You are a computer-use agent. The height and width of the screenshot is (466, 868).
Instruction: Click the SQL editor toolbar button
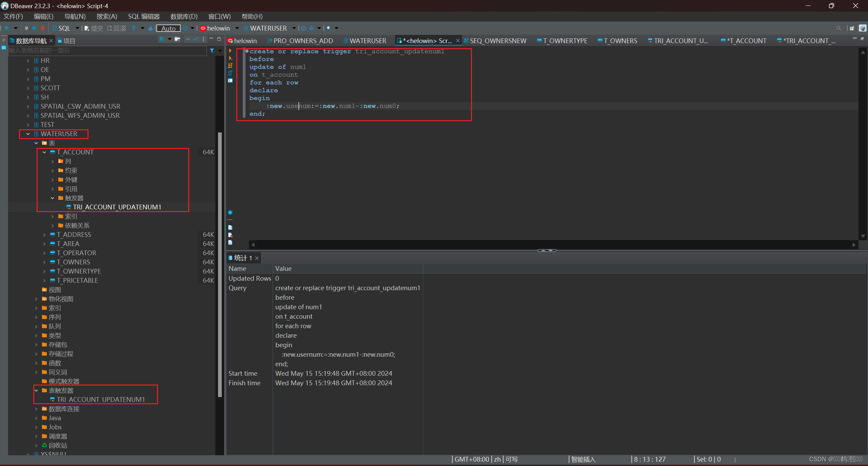(x=61, y=29)
